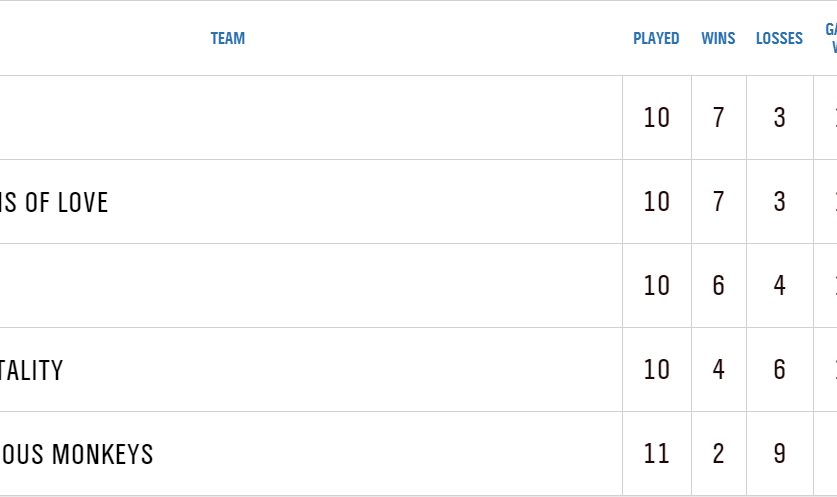837x497 pixels.
Task: Open the team name ending in 'TALITY'
Action: point(32,370)
